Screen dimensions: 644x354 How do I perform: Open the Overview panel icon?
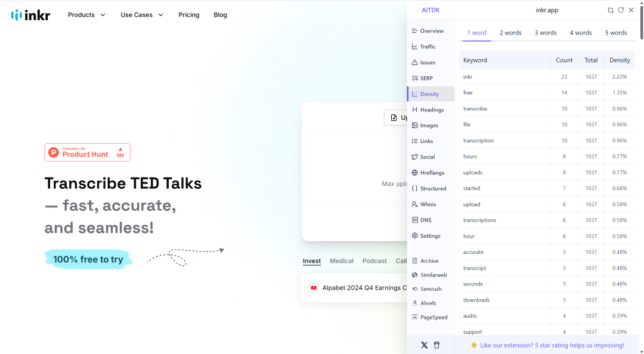point(415,31)
